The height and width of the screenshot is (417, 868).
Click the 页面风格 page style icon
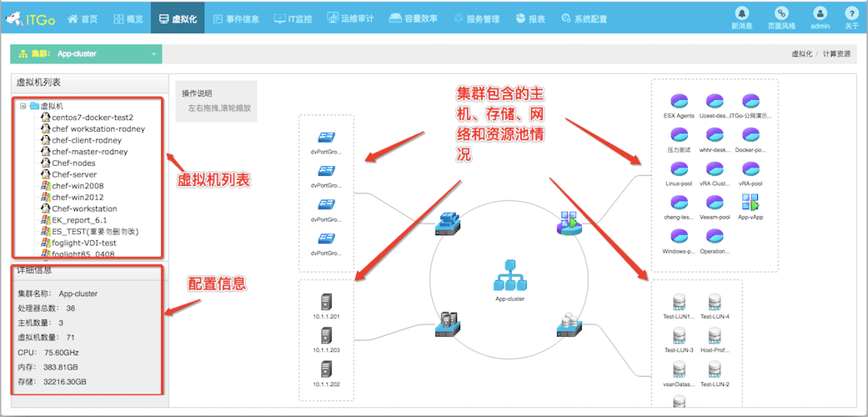[x=781, y=14]
